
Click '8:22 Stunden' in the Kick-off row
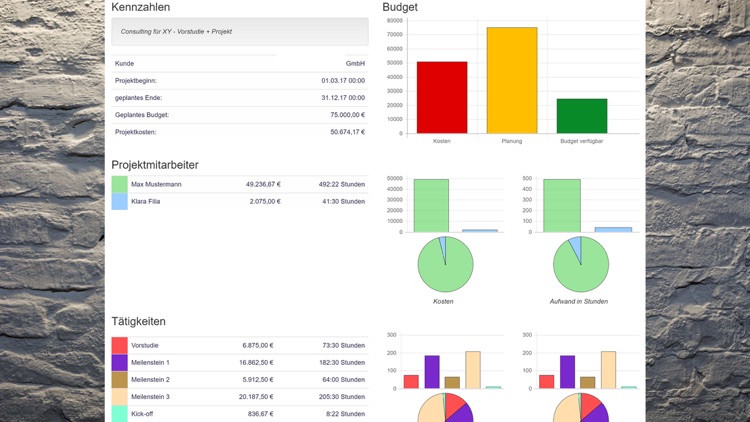pyautogui.click(x=345, y=414)
